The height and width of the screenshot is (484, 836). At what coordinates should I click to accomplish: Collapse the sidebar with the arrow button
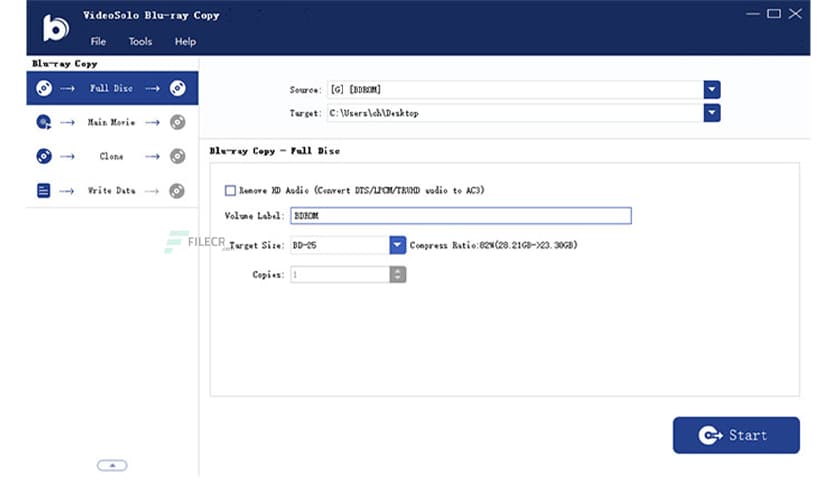point(112,465)
